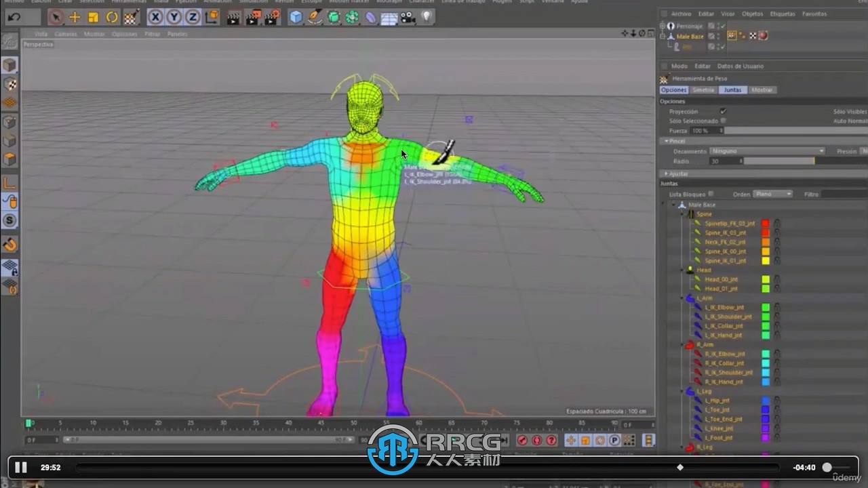Image resolution: width=868 pixels, height=488 pixels.
Task: Click the Radio value field showing 30
Action: (x=726, y=161)
